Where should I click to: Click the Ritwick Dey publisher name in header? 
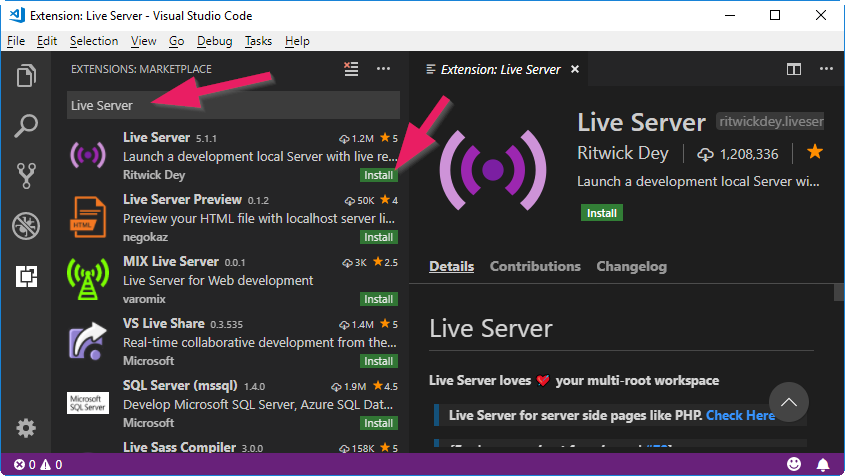coord(622,153)
